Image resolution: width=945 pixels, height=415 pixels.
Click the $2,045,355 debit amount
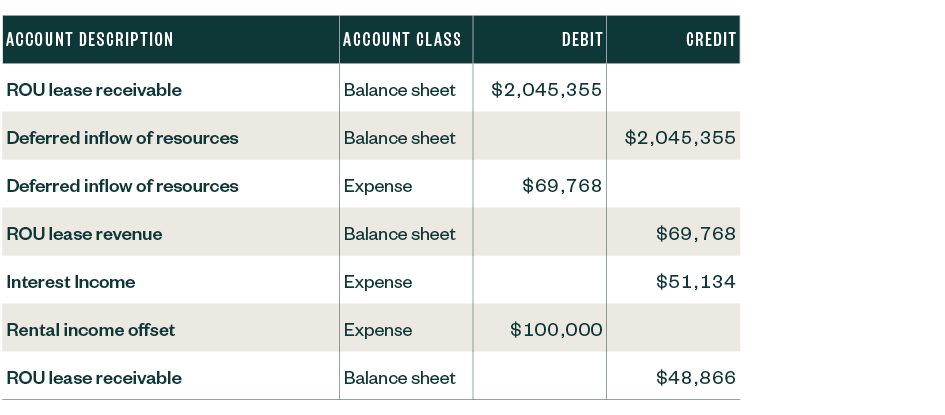[x=547, y=90]
